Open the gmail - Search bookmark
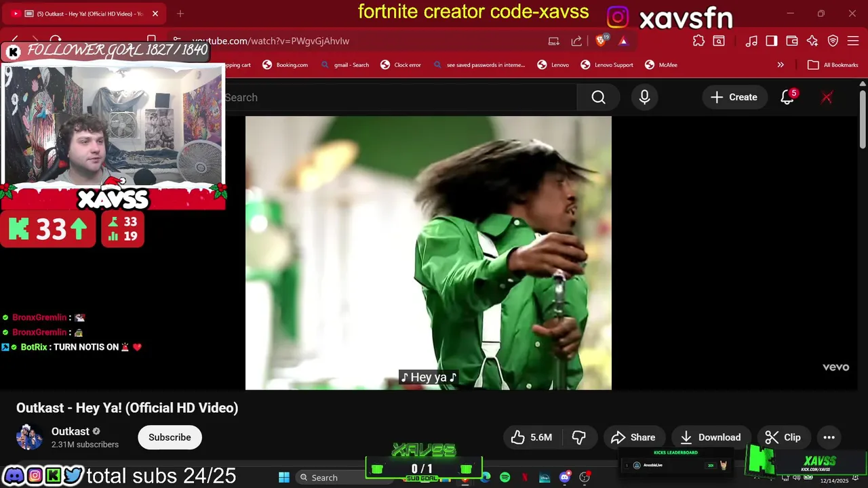 click(x=345, y=65)
